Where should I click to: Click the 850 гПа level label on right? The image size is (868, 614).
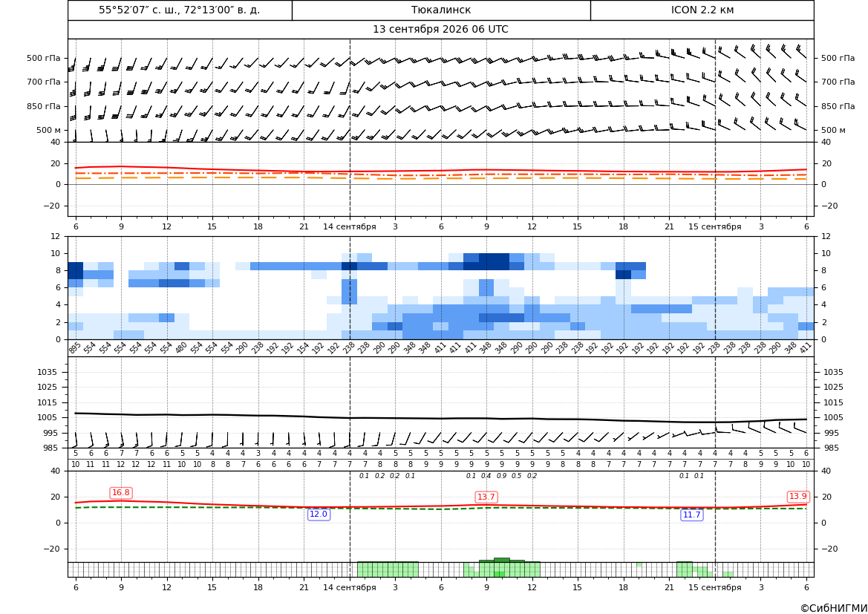point(838,106)
